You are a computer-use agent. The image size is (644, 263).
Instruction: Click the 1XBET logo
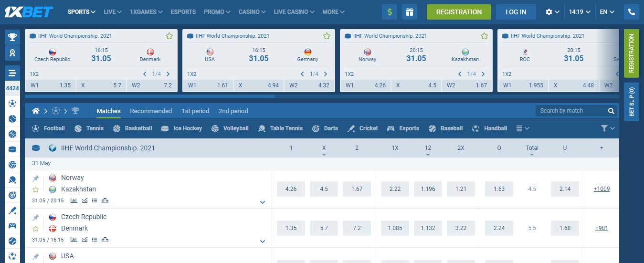click(x=29, y=12)
